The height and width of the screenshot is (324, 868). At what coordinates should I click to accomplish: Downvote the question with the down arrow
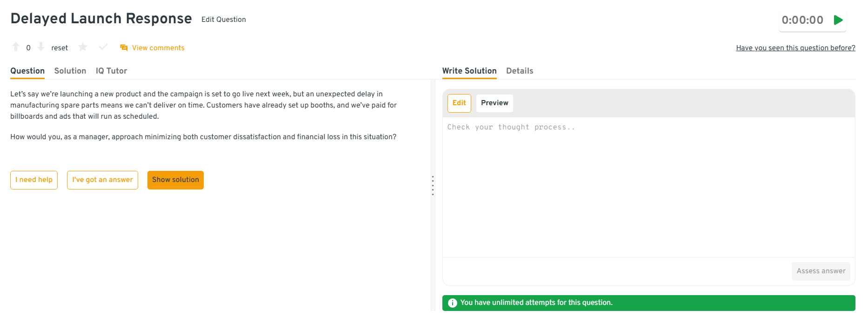click(41, 47)
